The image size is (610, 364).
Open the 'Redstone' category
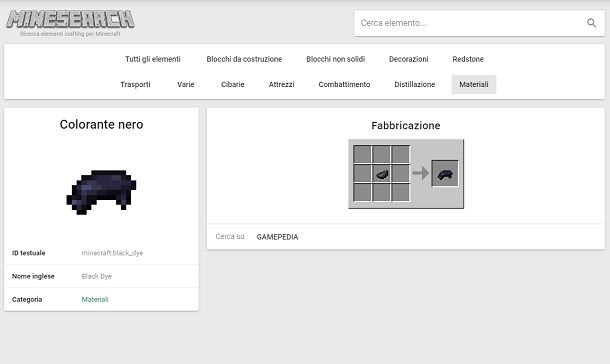point(468,59)
